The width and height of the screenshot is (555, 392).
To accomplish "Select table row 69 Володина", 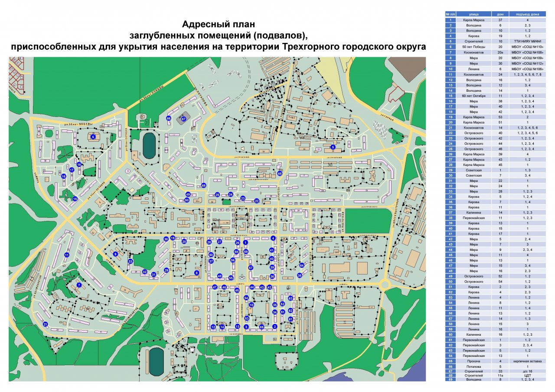I will 496,379.
